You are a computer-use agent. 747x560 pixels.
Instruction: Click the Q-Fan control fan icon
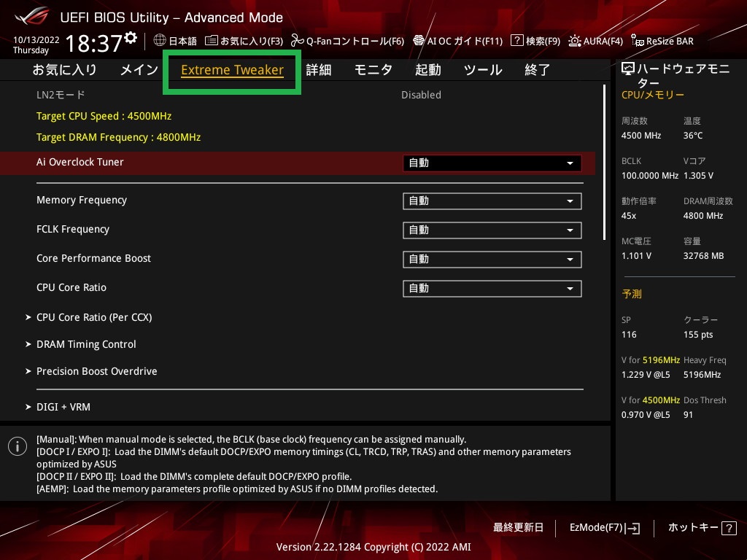pos(298,41)
